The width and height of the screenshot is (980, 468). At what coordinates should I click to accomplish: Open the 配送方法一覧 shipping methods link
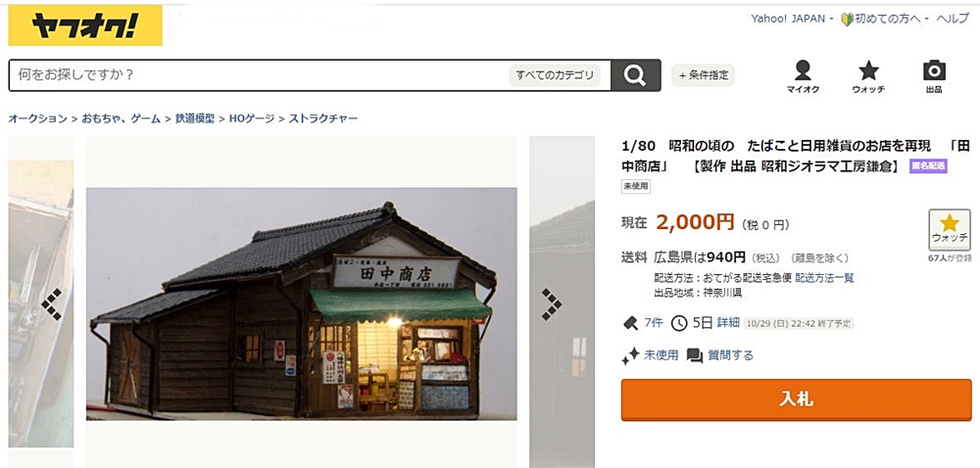coord(824,278)
